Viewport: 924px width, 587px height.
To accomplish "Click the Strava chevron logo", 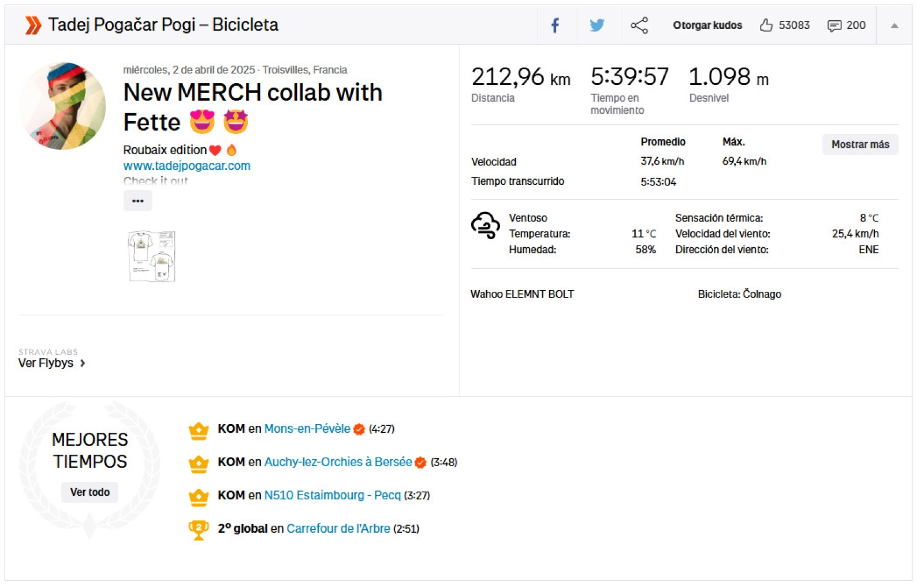I will tap(33, 25).
